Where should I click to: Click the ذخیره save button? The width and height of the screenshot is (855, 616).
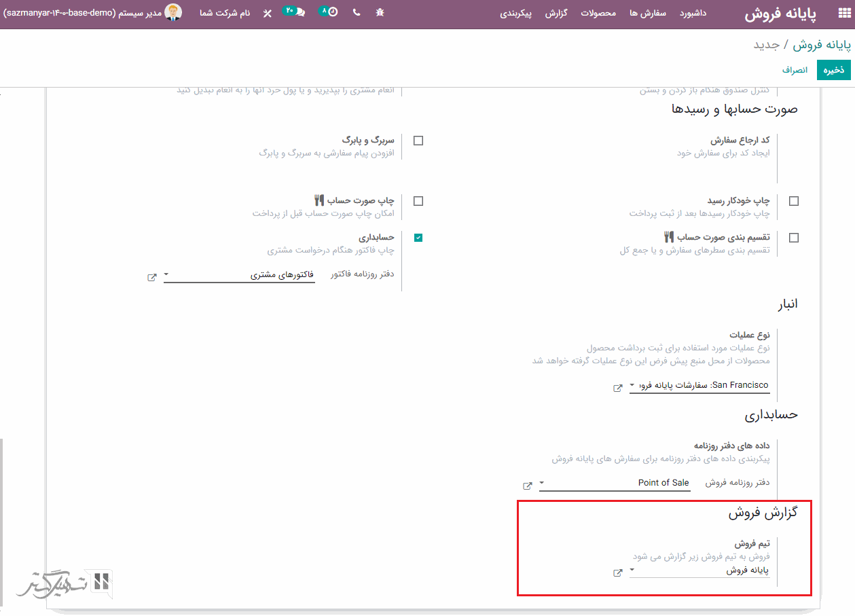click(x=833, y=70)
